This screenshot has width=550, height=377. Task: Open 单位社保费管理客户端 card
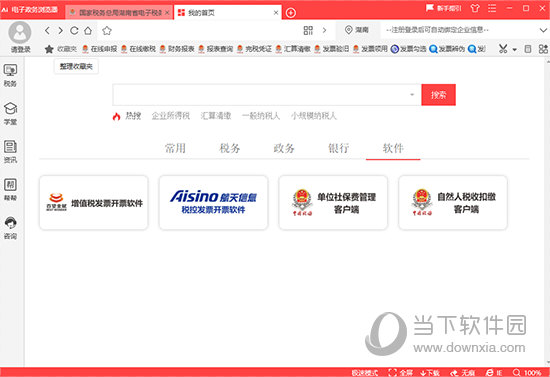coord(333,203)
